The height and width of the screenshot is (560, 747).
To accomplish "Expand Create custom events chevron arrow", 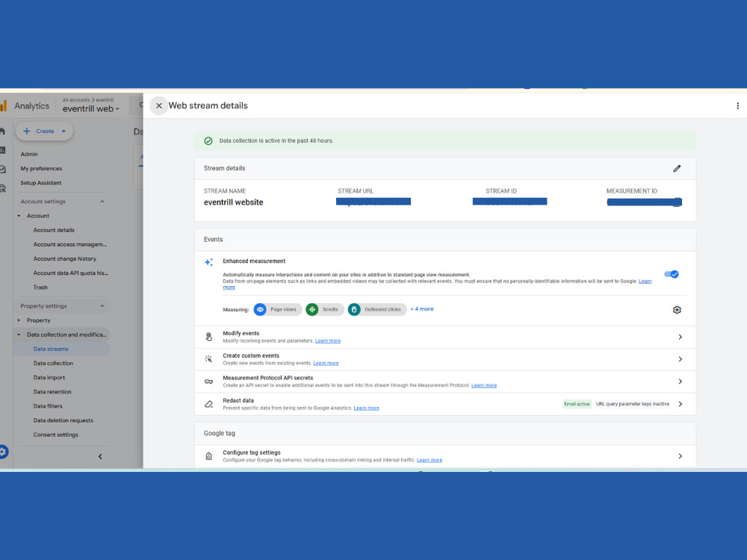I will [681, 360].
